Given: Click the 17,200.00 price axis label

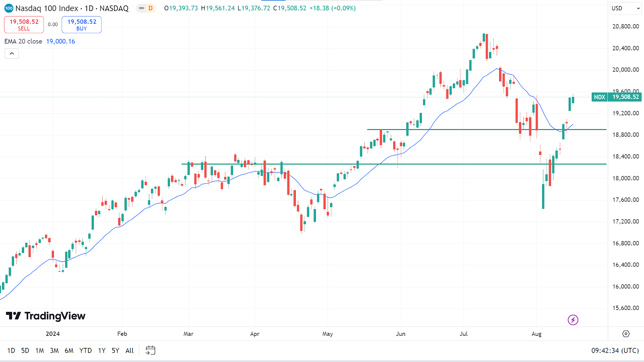Looking at the screenshot, I should pos(625,222).
